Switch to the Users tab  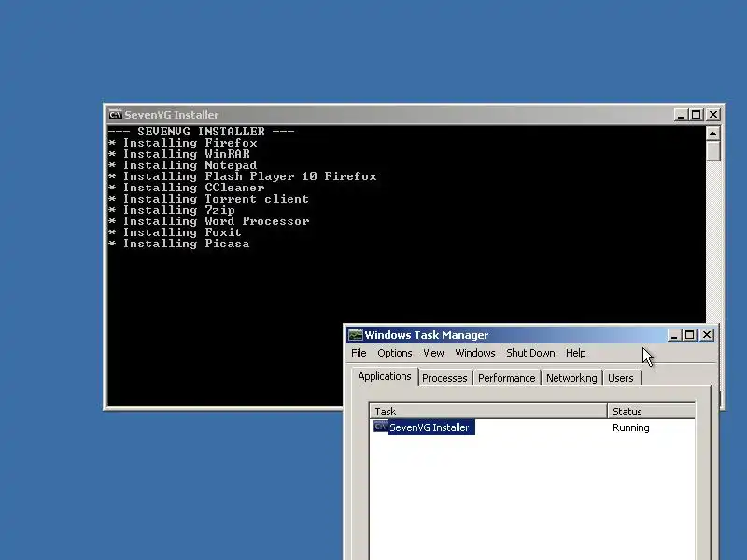621,378
